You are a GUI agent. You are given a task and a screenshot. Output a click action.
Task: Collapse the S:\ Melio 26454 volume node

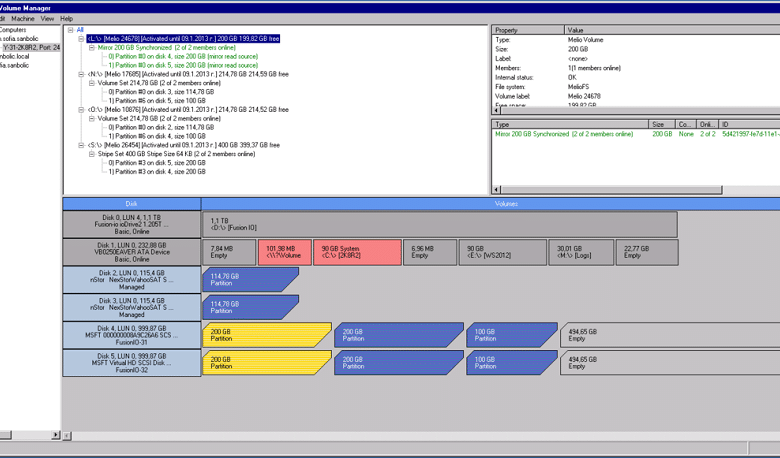click(x=81, y=145)
